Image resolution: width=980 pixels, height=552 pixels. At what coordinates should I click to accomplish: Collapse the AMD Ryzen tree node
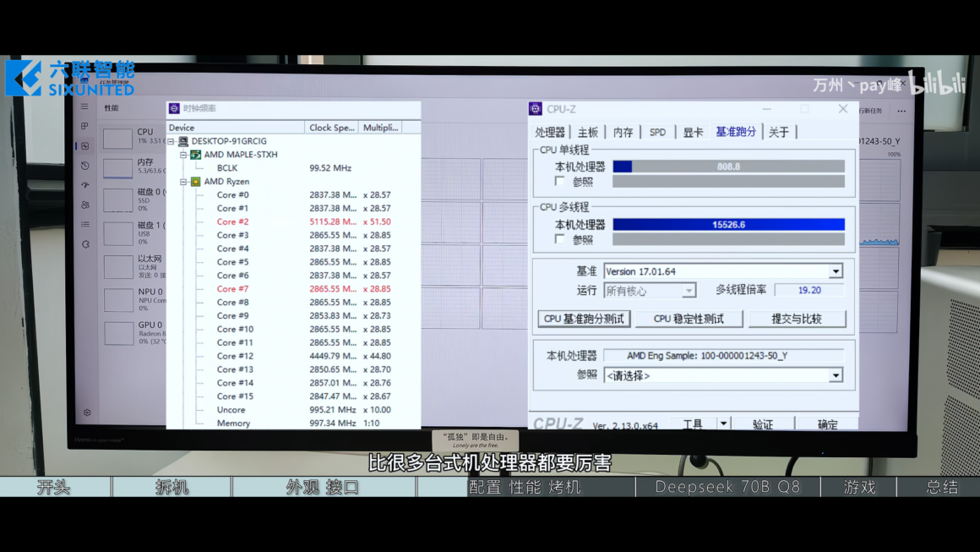point(183,181)
